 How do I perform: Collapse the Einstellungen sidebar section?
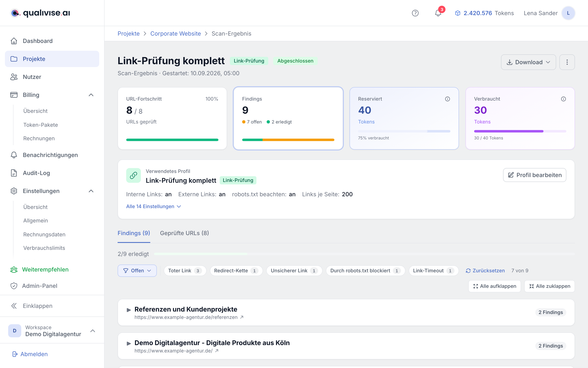click(x=91, y=191)
